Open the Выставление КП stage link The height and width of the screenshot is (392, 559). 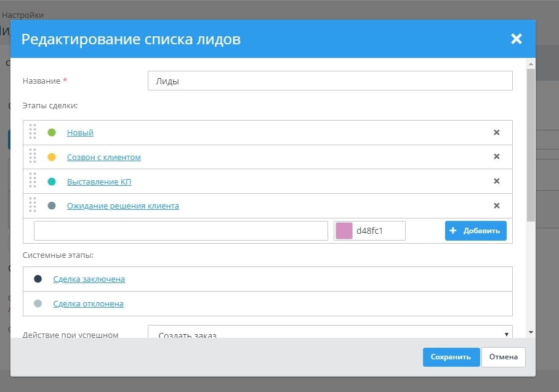pos(99,182)
